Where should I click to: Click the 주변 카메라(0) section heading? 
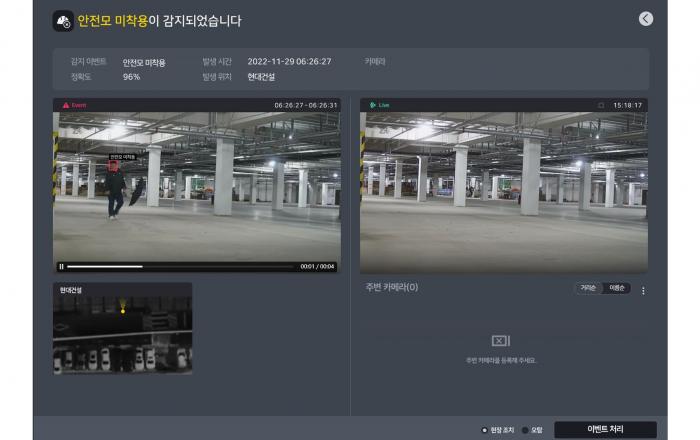tap(392, 288)
